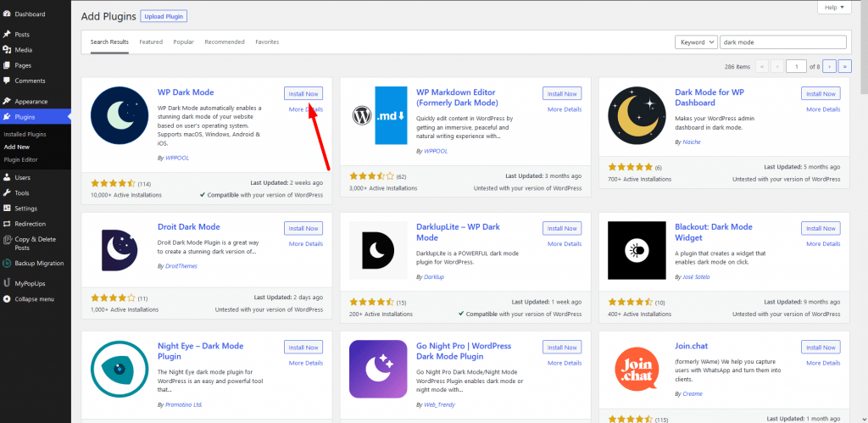Click the Collapse menu arrow icon
Viewport: 868px width, 423px height.
tap(7, 299)
